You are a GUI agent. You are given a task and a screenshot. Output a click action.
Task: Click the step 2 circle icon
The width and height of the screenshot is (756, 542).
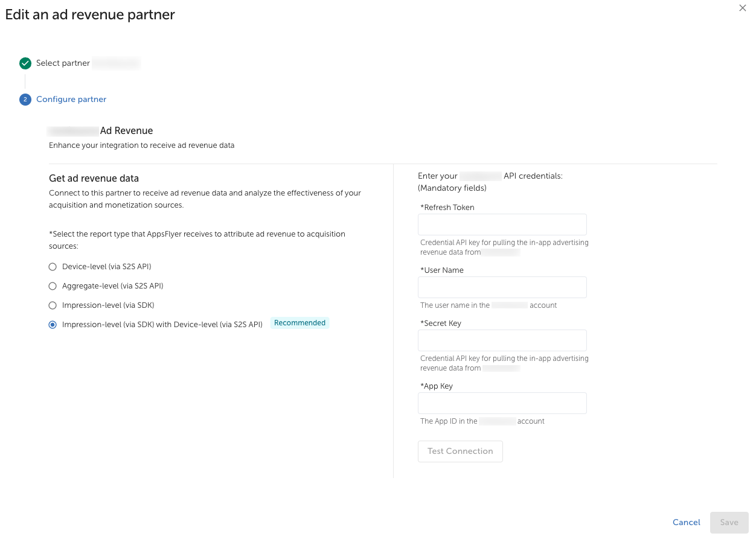25,100
